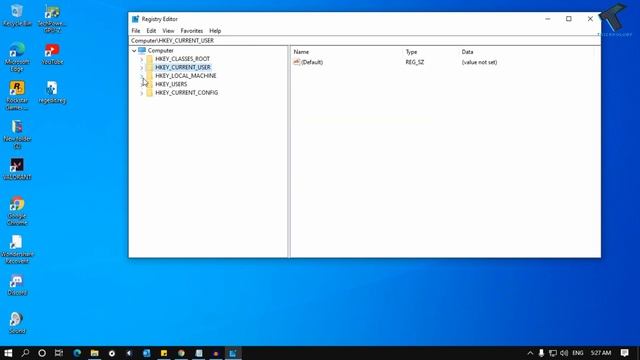This screenshot has width=640, height=360.
Task: Open Cortana circle on the taskbar
Action: [x=42, y=353]
